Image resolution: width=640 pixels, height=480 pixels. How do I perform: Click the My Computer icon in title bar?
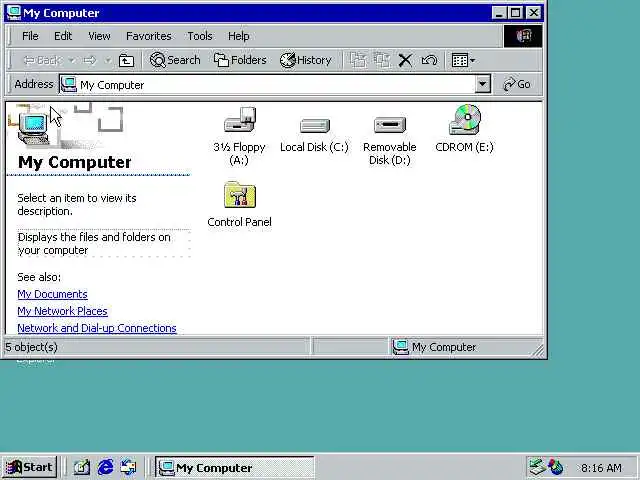[14, 13]
